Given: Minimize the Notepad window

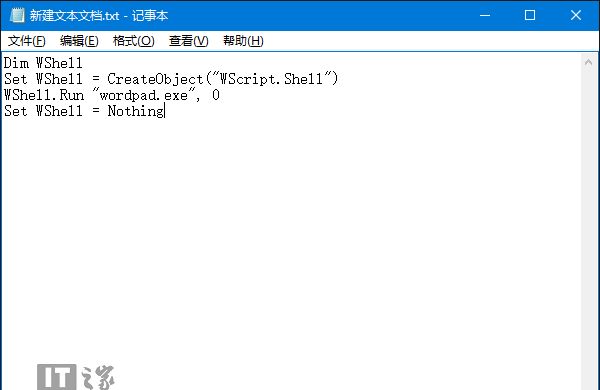Looking at the screenshot, I should click(485, 15).
